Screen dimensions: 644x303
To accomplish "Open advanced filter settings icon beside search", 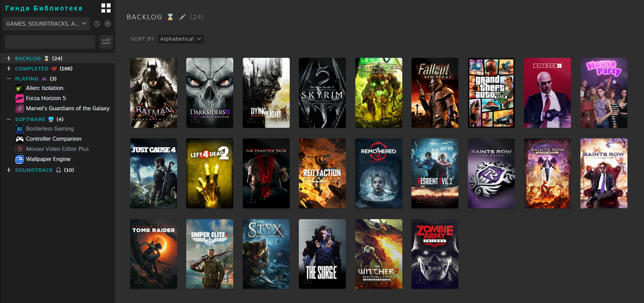I will (x=106, y=42).
